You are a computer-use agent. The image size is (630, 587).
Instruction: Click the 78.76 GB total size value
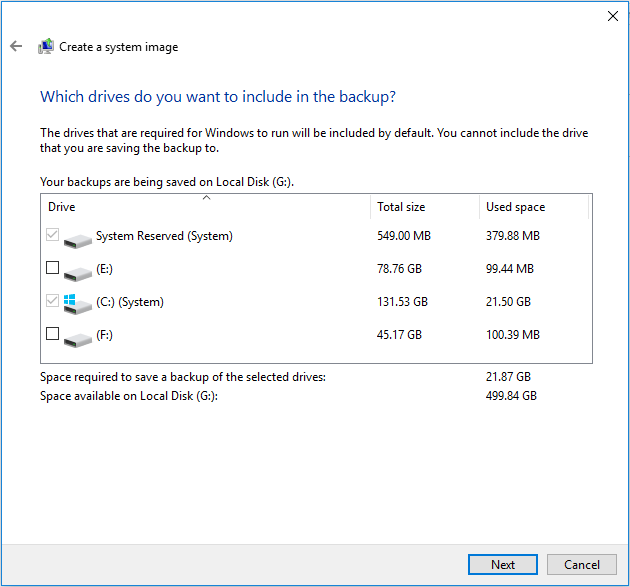tap(399, 269)
